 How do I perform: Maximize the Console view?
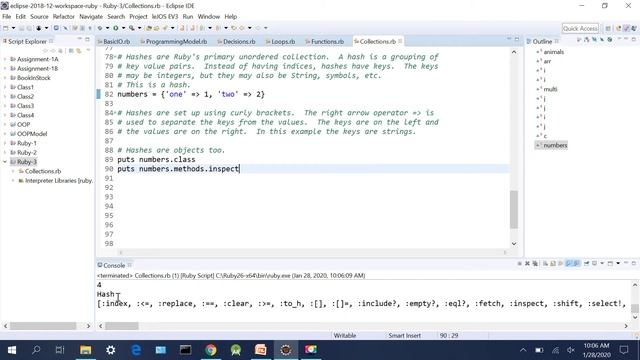(634, 263)
